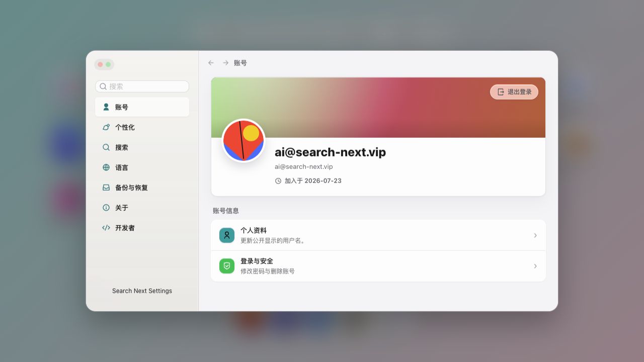Open the 账号 sidebar section
Screen dimensions: 644x362
(x=142, y=107)
